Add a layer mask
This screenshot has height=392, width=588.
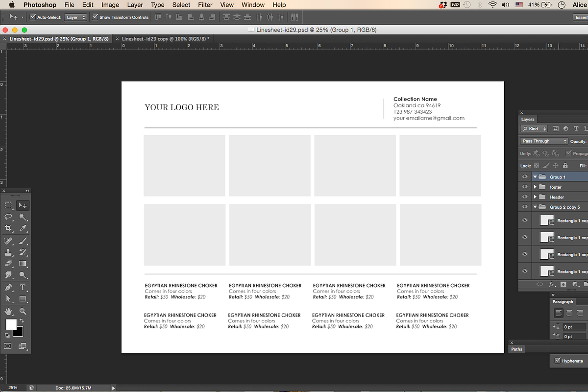pyautogui.click(x=563, y=284)
